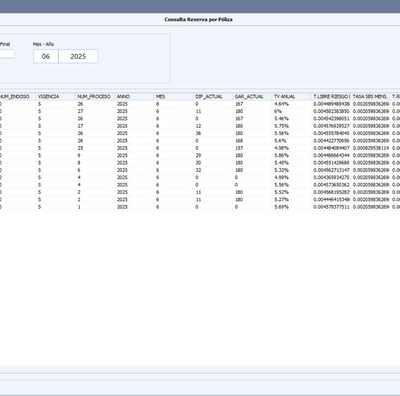Image resolution: width=400 pixels, height=396 pixels.
Task: Click the Mes - Año label
Action: [x=43, y=44]
